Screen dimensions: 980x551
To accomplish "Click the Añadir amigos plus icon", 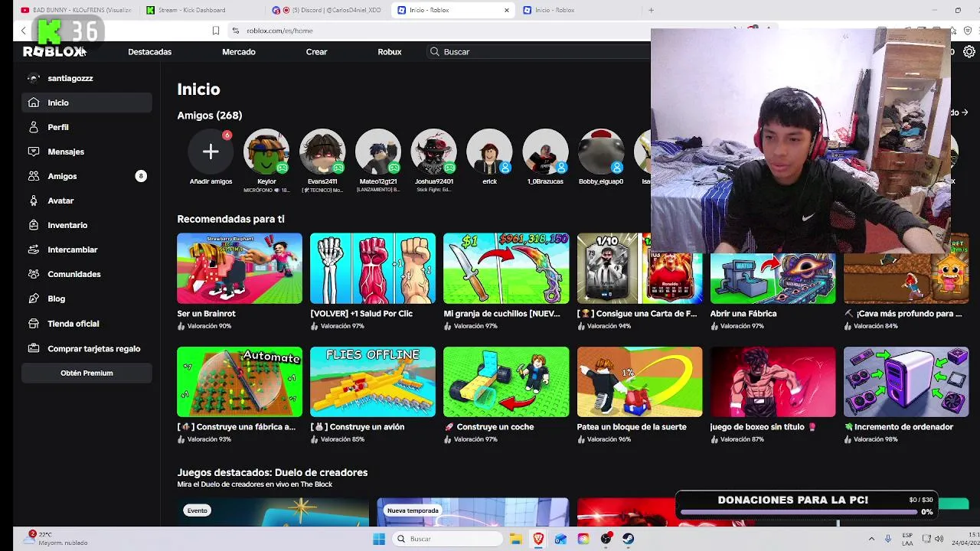I will [211, 152].
